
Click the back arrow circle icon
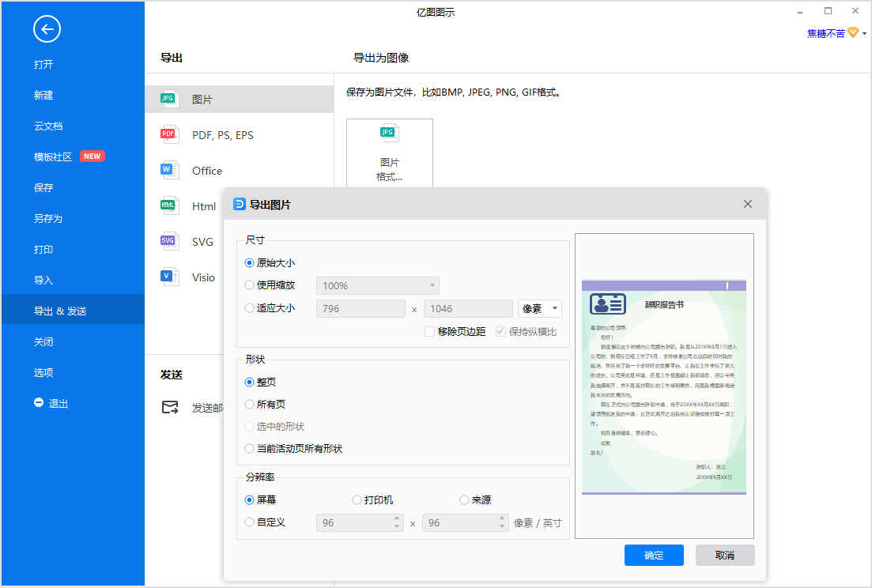pyautogui.click(x=47, y=29)
